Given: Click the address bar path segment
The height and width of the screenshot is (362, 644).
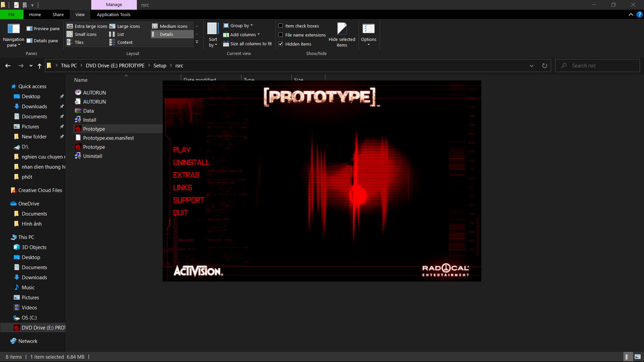Looking at the screenshot, I should [179, 65].
